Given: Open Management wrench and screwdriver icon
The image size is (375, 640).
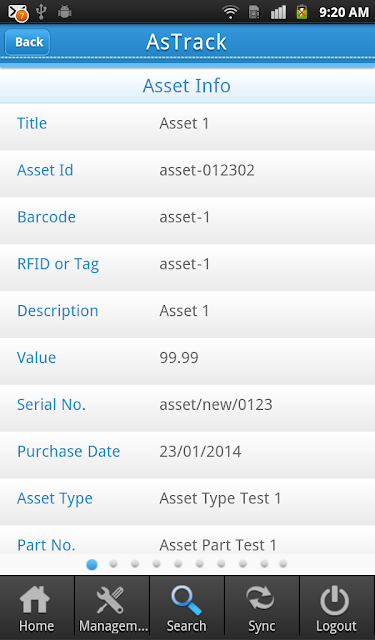Looking at the screenshot, I should click(x=110, y=600).
